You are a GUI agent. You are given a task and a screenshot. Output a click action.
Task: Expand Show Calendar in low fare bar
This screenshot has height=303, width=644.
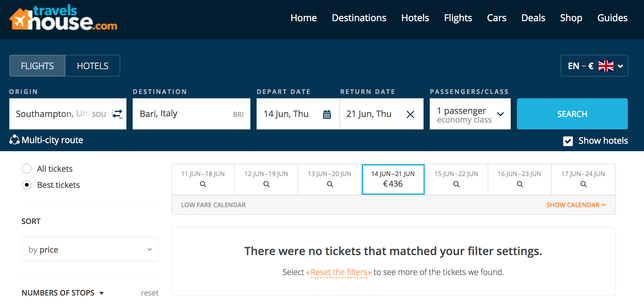click(575, 205)
